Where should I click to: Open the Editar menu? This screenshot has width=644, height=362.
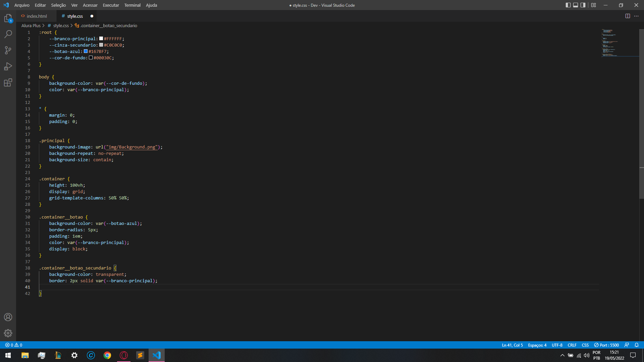pyautogui.click(x=40, y=5)
